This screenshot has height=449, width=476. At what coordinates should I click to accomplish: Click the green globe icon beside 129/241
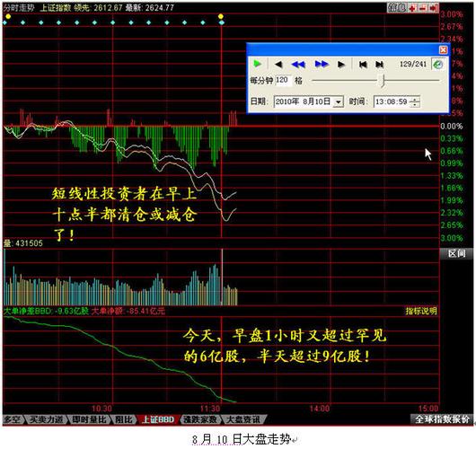coord(438,65)
